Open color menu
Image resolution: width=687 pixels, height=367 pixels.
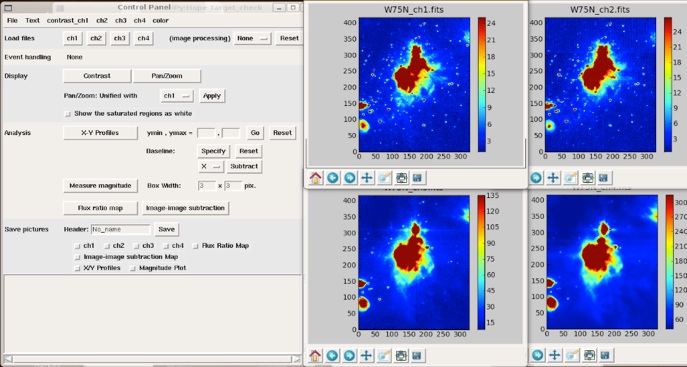coord(160,21)
